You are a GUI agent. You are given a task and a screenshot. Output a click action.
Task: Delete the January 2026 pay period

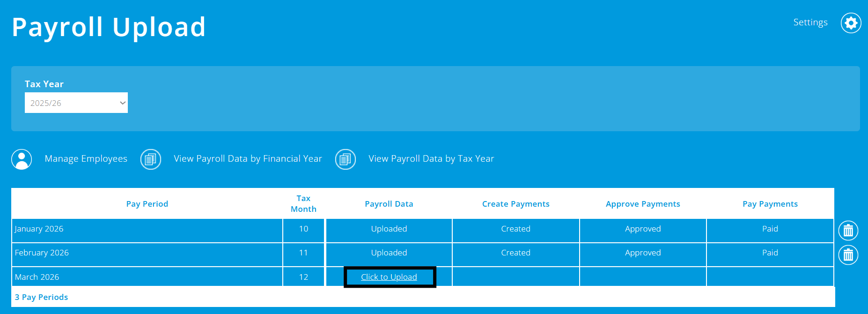click(x=848, y=231)
